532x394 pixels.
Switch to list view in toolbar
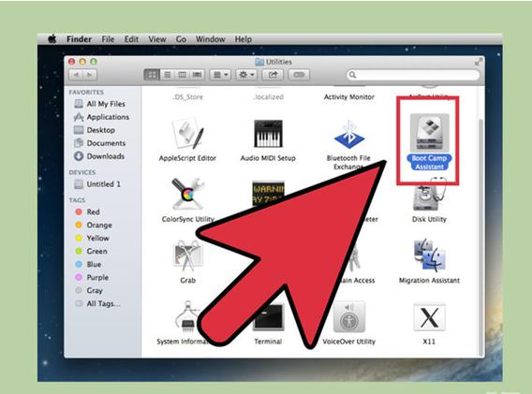click(168, 75)
